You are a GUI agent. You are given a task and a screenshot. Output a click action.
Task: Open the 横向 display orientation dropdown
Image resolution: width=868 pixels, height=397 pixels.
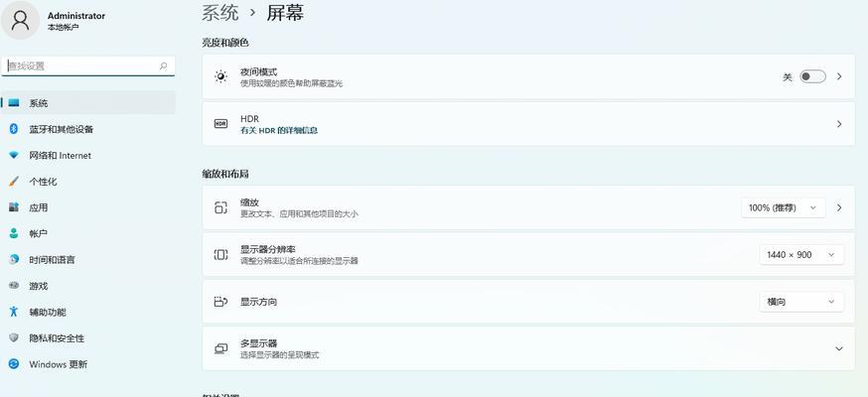[x=801, y=302]
